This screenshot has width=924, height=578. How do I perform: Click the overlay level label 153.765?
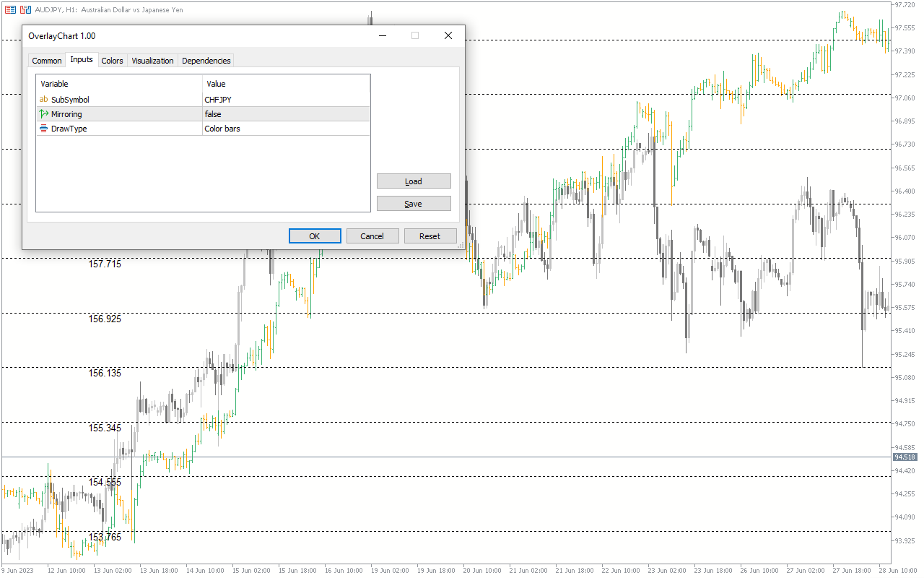[x=105, y=537]
